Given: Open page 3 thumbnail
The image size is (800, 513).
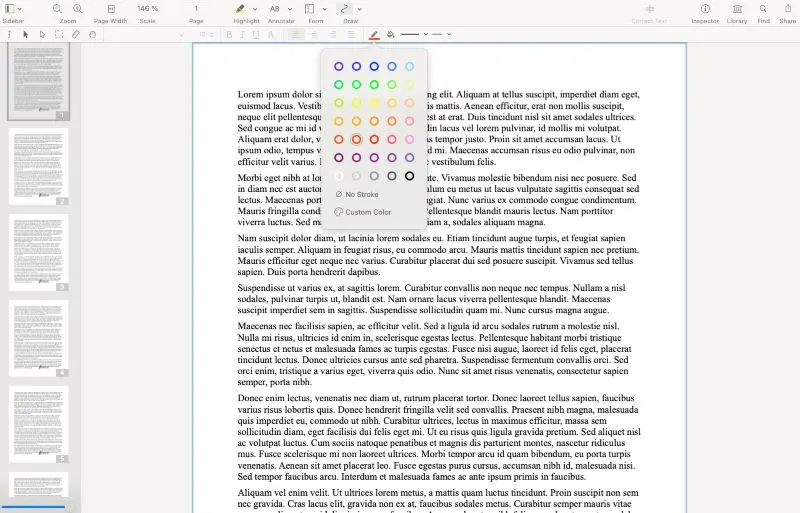Looking at the screenshot, I should coord(38,253).
